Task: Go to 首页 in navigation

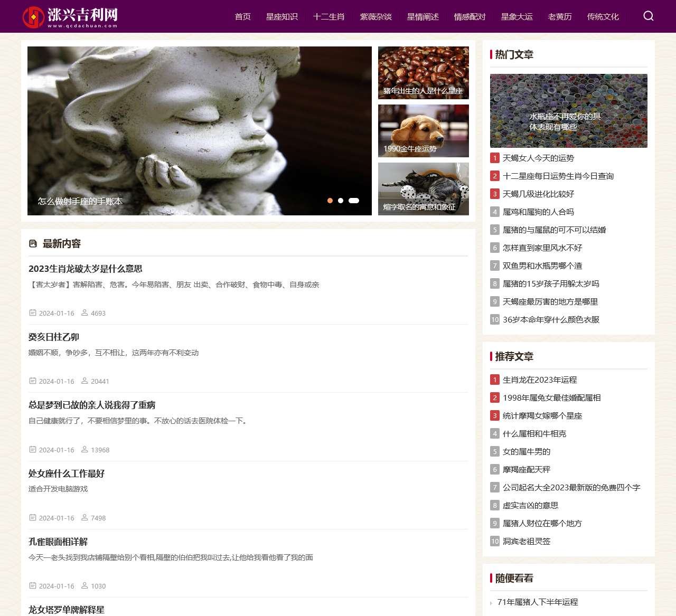Action: point(243,16)
